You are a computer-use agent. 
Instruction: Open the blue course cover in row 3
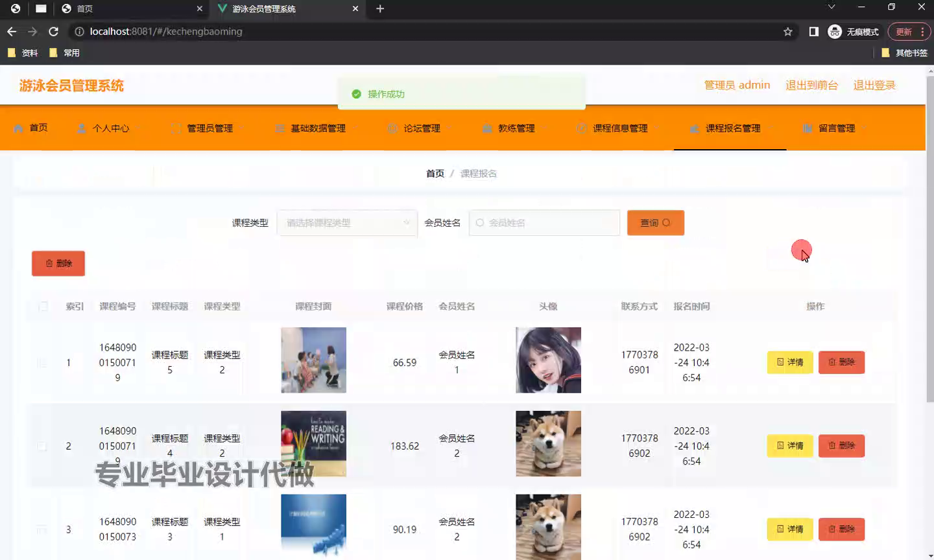click(x=313, y=526)
